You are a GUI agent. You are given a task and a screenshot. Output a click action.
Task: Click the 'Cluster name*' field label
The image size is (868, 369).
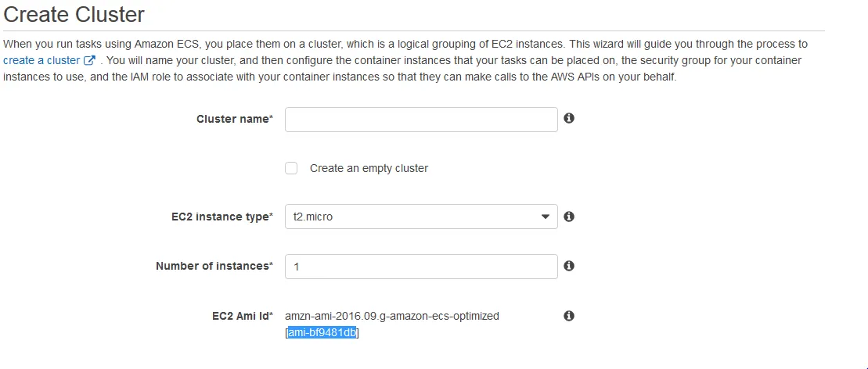[x=235, y=119]
